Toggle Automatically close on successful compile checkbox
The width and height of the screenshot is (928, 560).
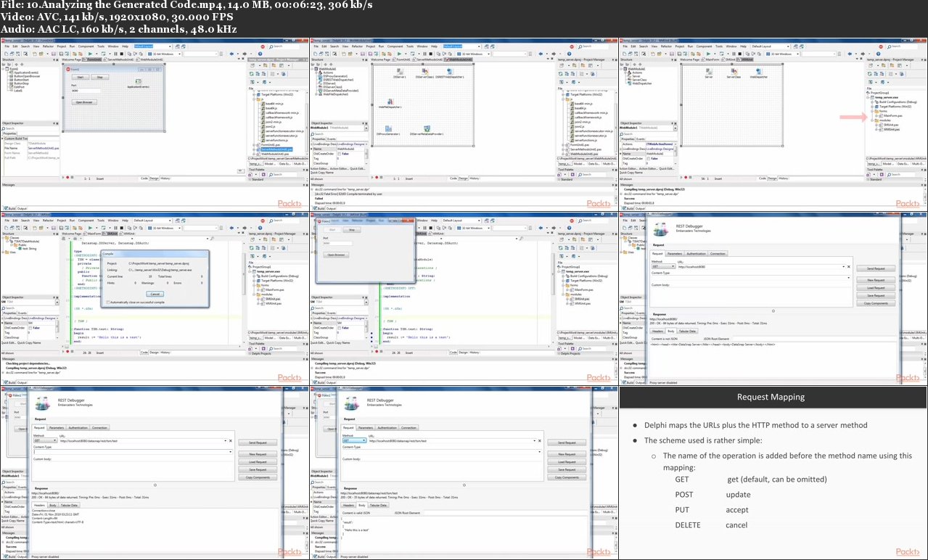coord(108,302)
